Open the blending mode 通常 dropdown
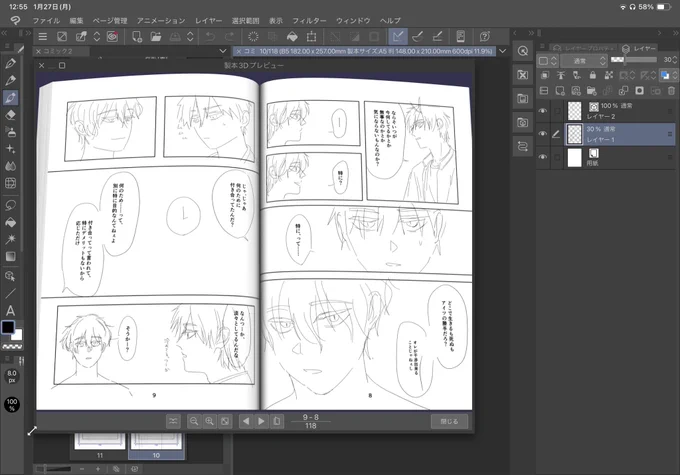Screen dimensions: 680x475 584,61
